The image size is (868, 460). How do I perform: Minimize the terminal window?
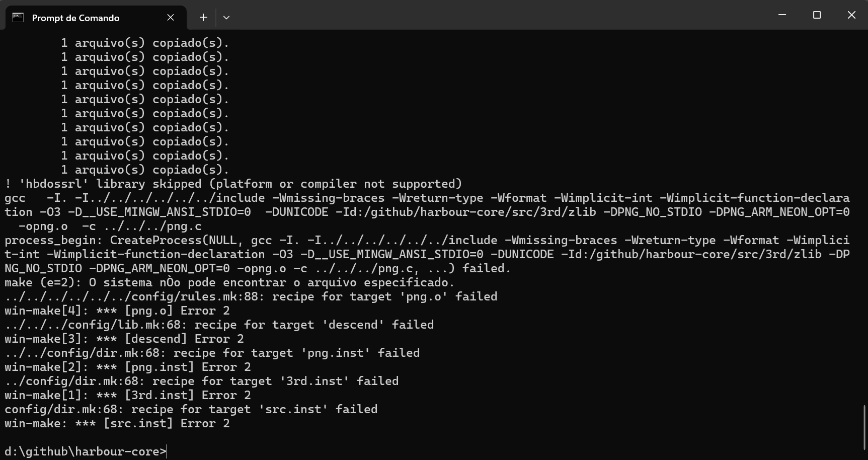[782, 15]
